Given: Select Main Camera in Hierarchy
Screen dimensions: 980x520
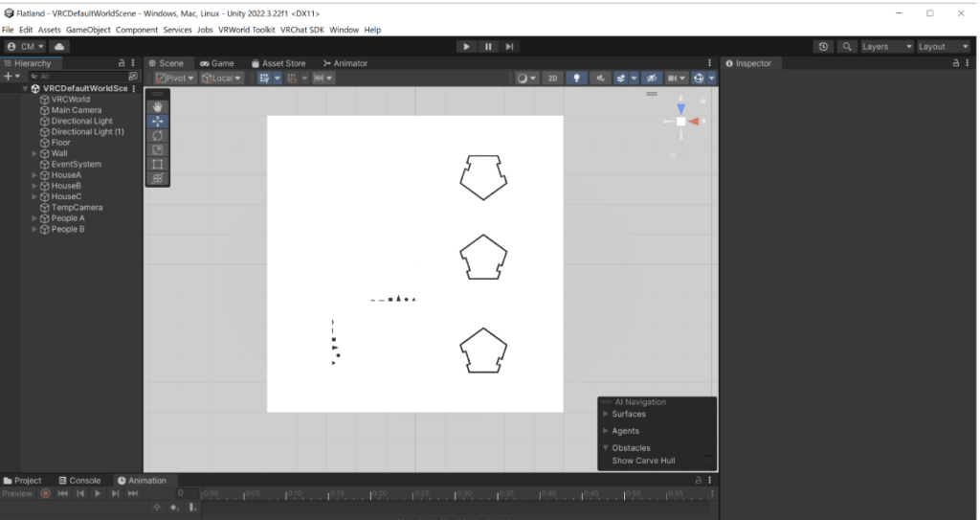Looking at the screenshot, I should [x=77, y=110].
